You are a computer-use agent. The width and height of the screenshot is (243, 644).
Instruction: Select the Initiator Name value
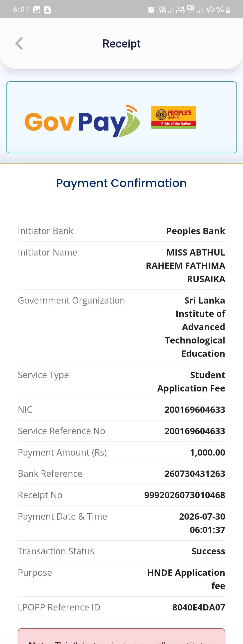click(x=186, y=266)
